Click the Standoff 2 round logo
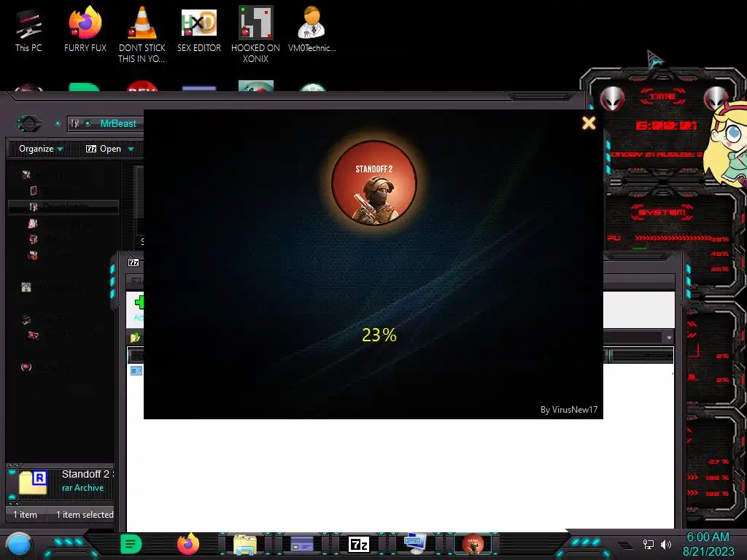 click(x=374, y=182)
